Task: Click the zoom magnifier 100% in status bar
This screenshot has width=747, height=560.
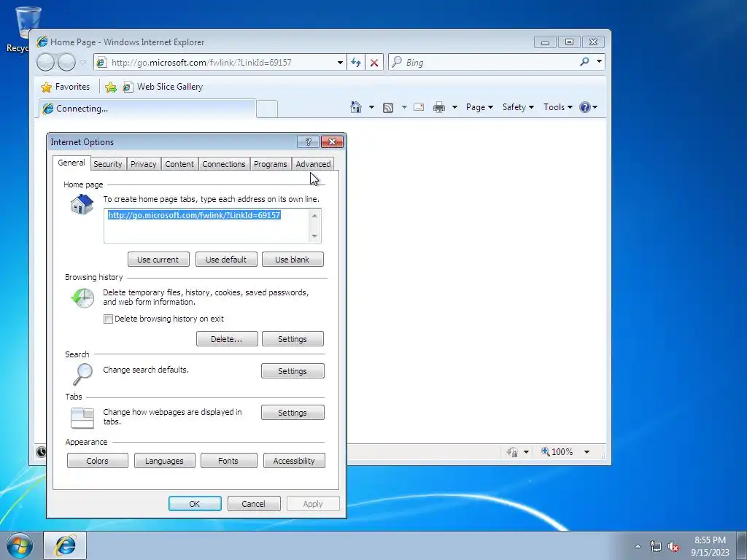Action: point(557,451)
